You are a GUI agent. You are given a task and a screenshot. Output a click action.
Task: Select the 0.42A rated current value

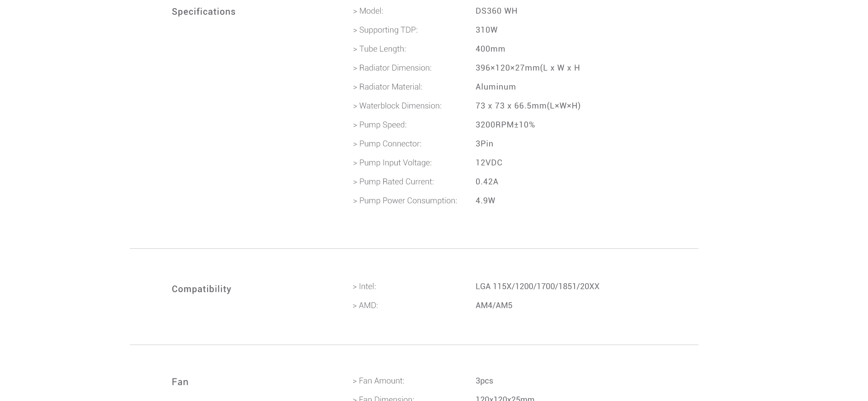tap(487, 182)
